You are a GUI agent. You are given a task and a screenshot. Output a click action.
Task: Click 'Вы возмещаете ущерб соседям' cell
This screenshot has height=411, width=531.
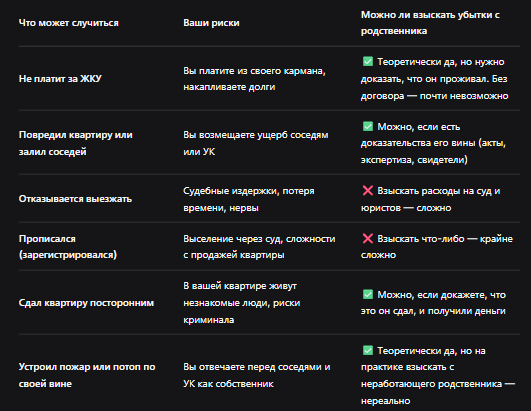click(x=256, y=143)
